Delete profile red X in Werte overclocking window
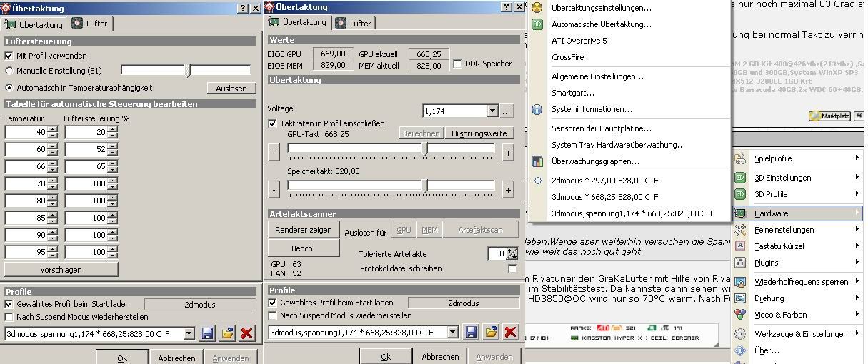868x364 pixels. 511,332
